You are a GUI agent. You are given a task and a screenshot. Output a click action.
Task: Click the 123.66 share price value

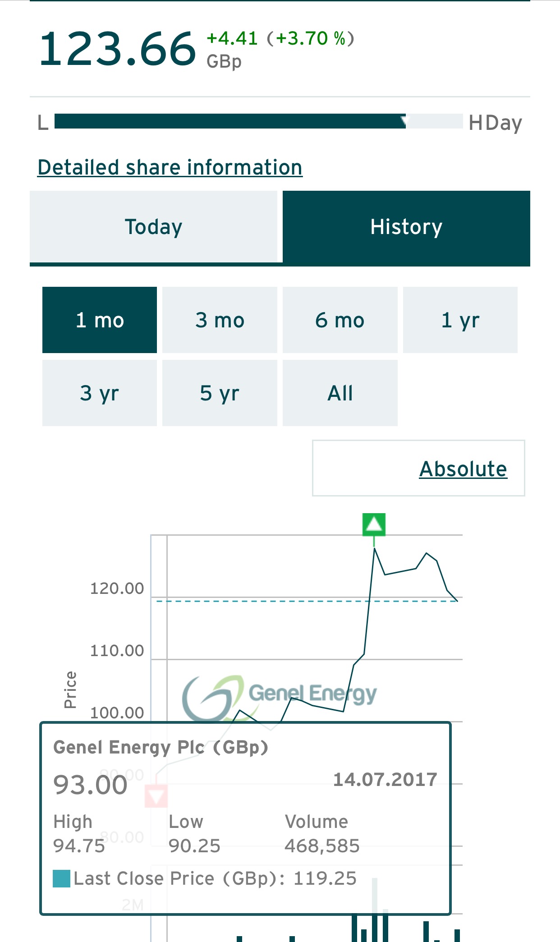[x=118, y=49]
